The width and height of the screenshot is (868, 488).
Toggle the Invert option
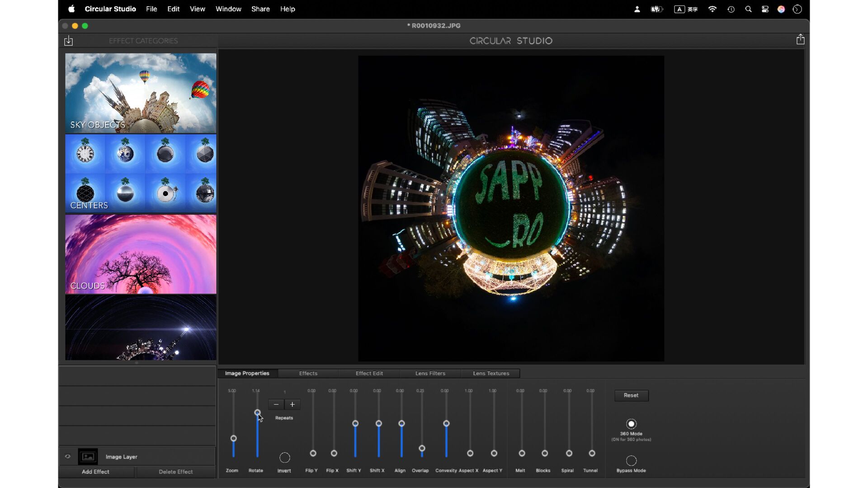(285, 458)
